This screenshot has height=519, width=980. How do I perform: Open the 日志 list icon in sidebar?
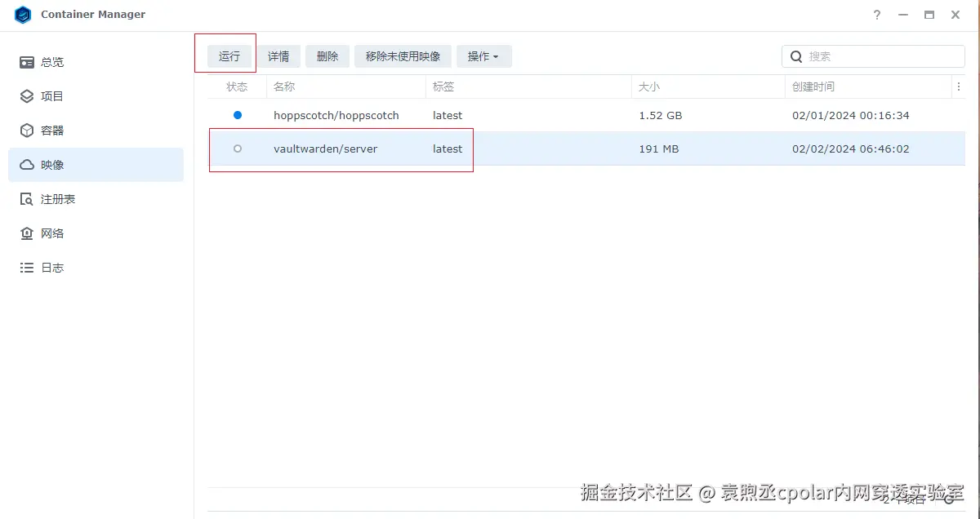coord(27,268)
